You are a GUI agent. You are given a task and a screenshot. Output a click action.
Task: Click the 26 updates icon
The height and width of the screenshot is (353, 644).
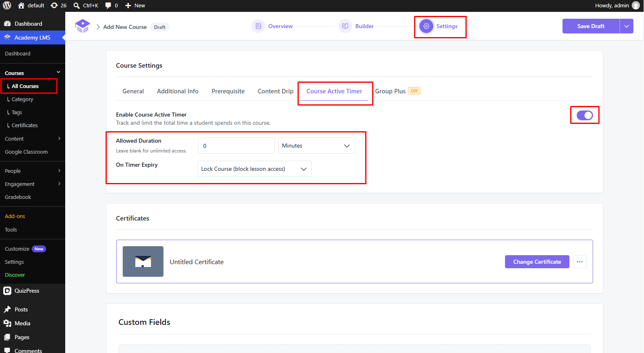(54, 5)
